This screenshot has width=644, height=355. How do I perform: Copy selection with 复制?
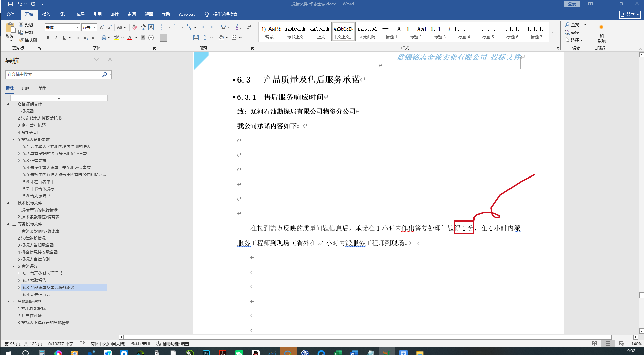click(26, 32)
